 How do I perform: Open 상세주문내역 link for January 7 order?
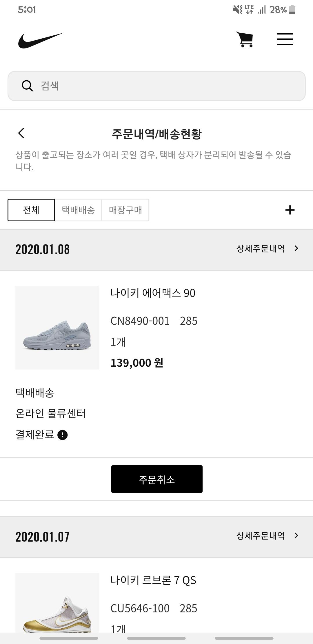[260, 536]
